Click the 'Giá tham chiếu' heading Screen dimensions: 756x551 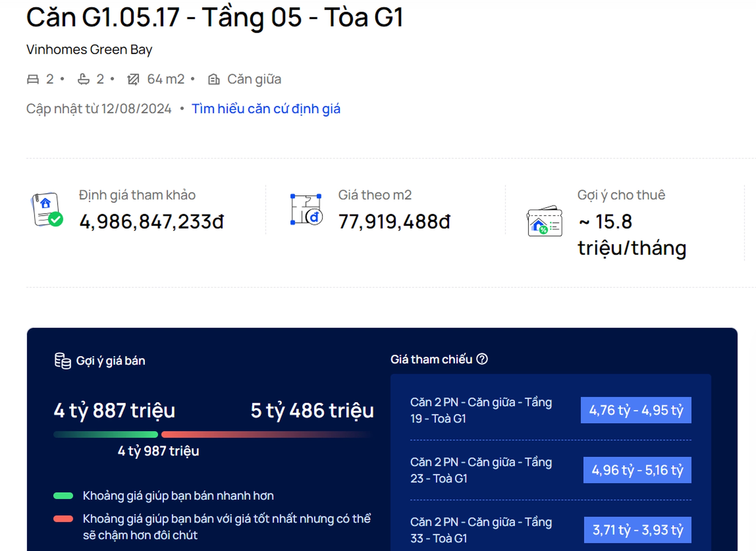click(431, 359)
